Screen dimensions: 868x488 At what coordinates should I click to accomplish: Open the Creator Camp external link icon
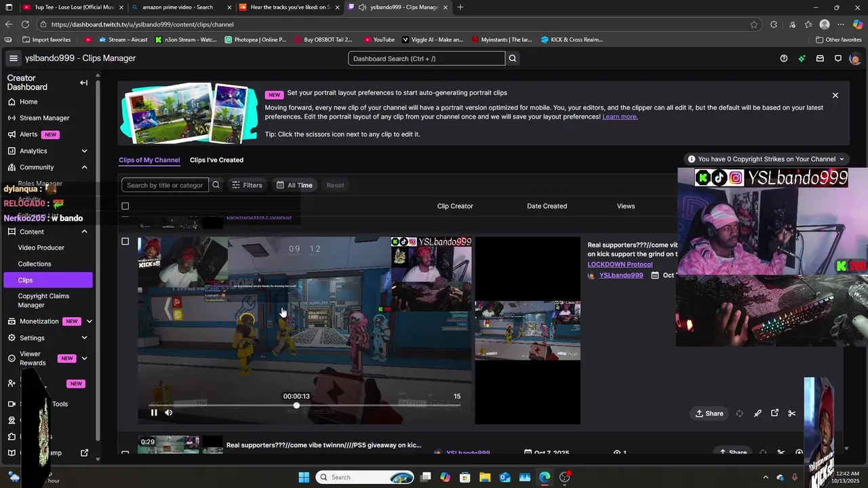(84, 453)
